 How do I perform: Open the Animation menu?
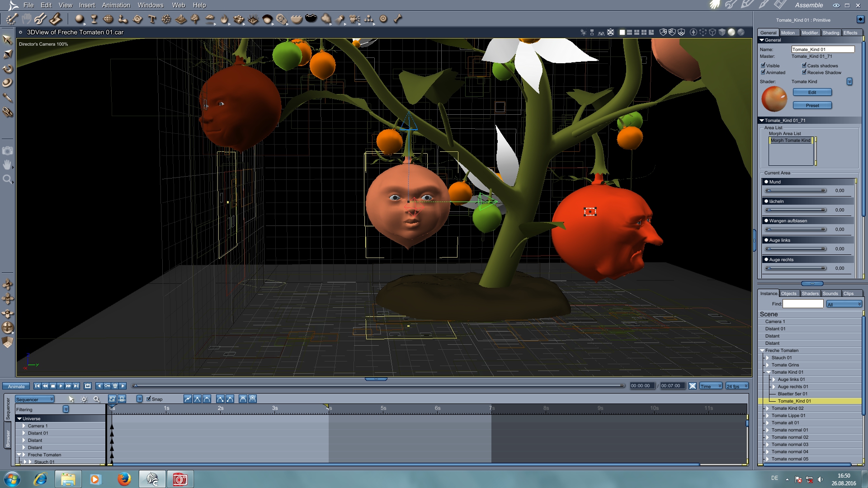116,5
